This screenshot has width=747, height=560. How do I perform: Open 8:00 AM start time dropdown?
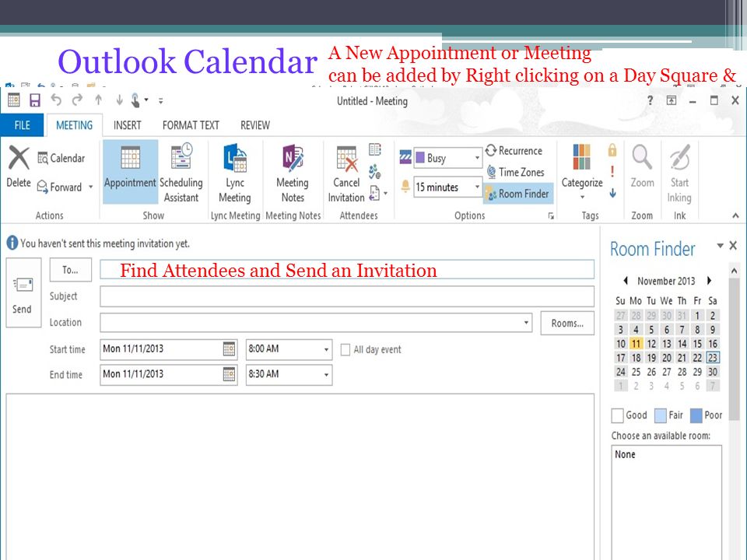[x=326, y=349]
